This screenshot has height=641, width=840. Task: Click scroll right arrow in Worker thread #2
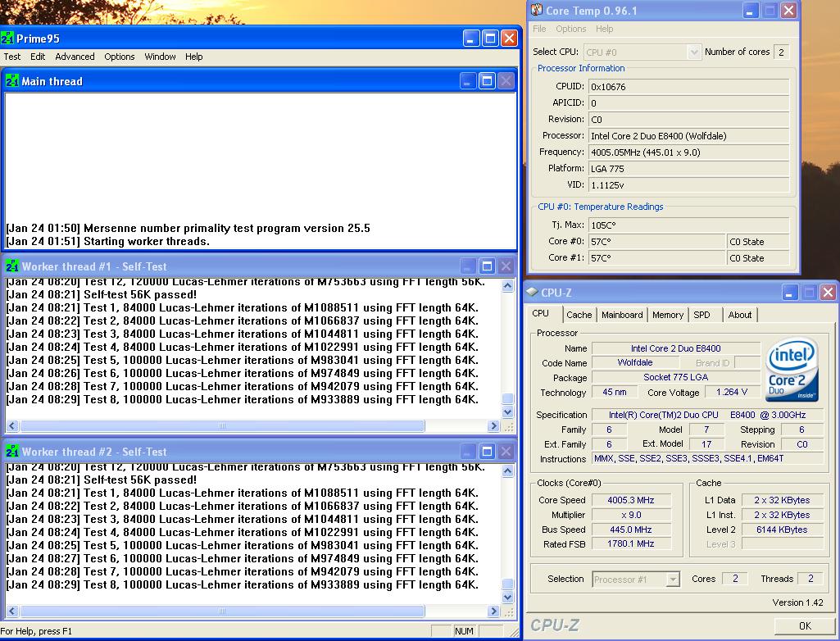[494, 611]
